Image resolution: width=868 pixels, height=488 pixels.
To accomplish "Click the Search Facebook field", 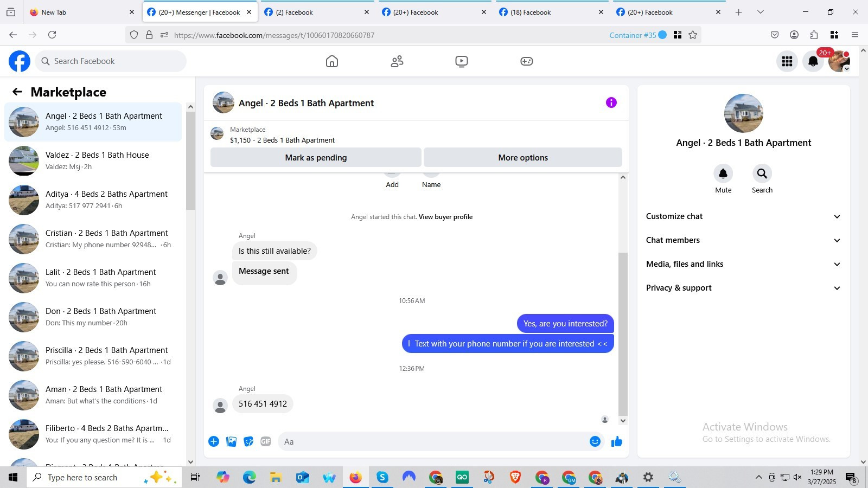I will point(111,61).
